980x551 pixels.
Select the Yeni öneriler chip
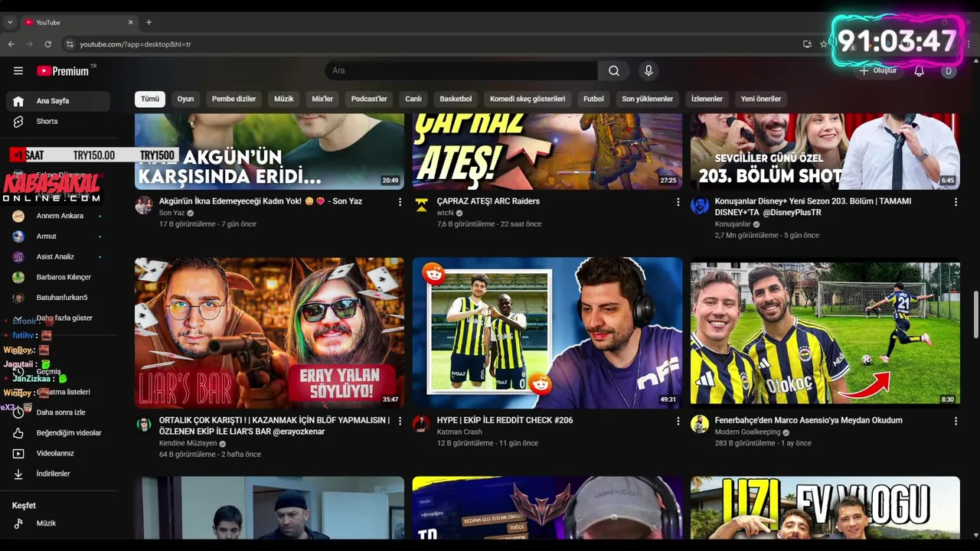[x=761, y=99]
